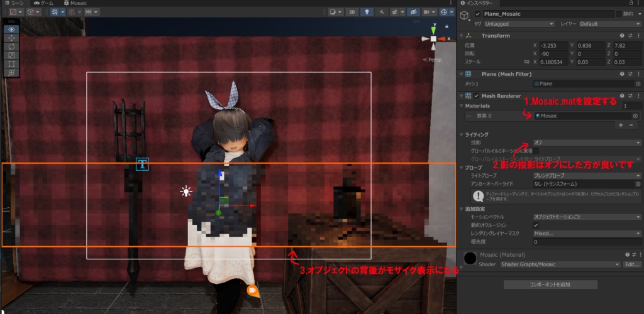Screen dimensions: 644x314
Task: Open the scene effects dropdown arrow
Action: (x=402, y=12)
